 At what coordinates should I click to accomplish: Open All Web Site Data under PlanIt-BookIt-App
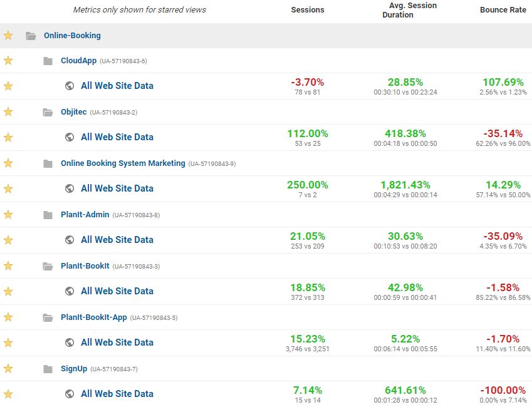tap(117, 343)
